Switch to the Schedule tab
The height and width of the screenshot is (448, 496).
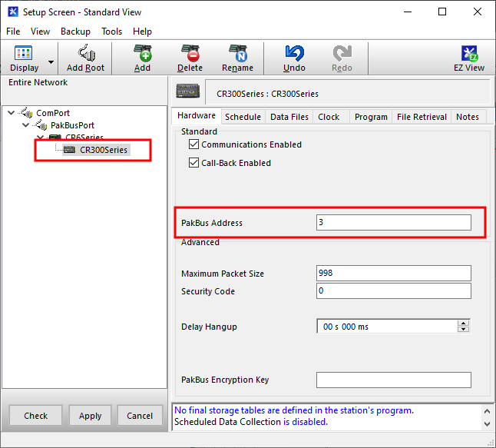tap(243, 117)
